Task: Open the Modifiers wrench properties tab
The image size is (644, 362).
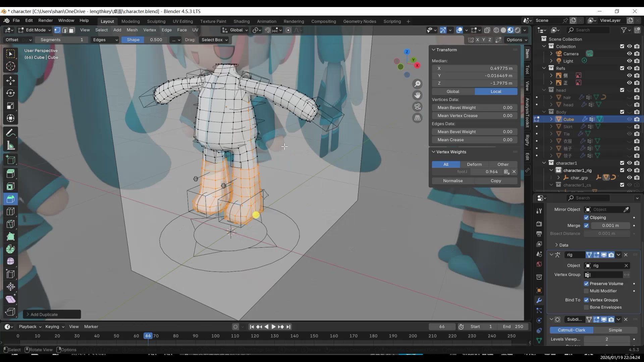Action: pyautogui.click(x=539, y=300)
